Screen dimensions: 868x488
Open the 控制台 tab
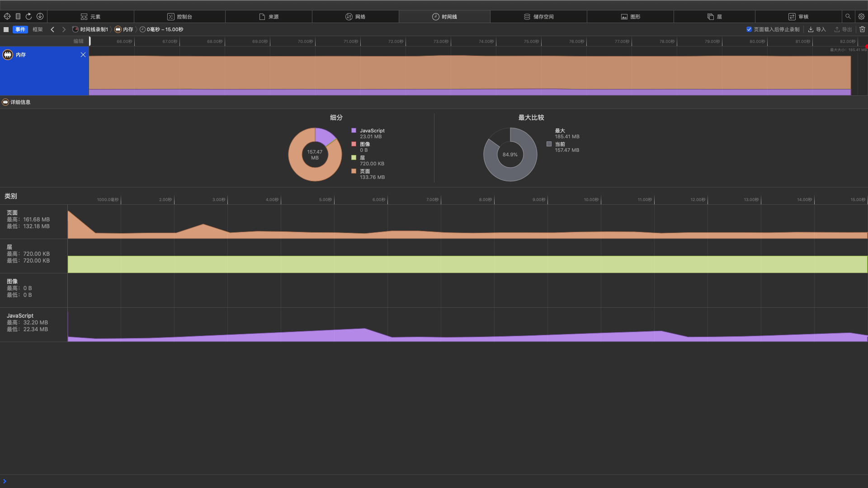(180, 17)
